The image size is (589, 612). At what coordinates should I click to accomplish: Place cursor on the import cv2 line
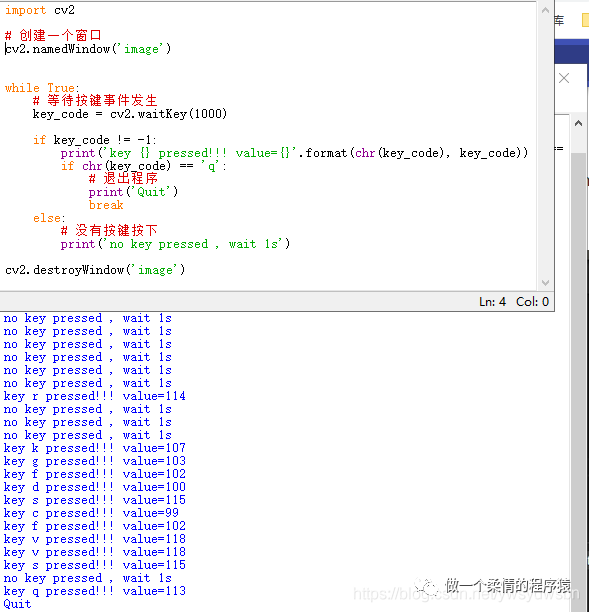coord(40,10)
